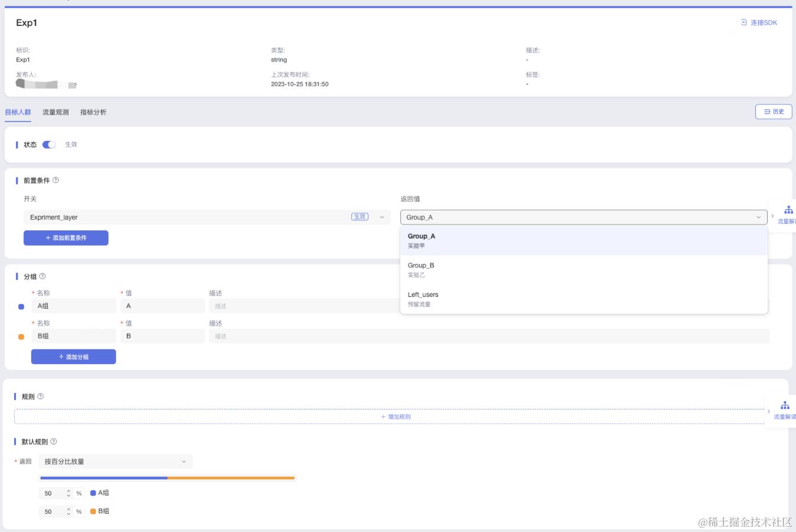Click 添加前置条件 button
The height and width of the screenshot is (532, 796).
pos(66,237)
